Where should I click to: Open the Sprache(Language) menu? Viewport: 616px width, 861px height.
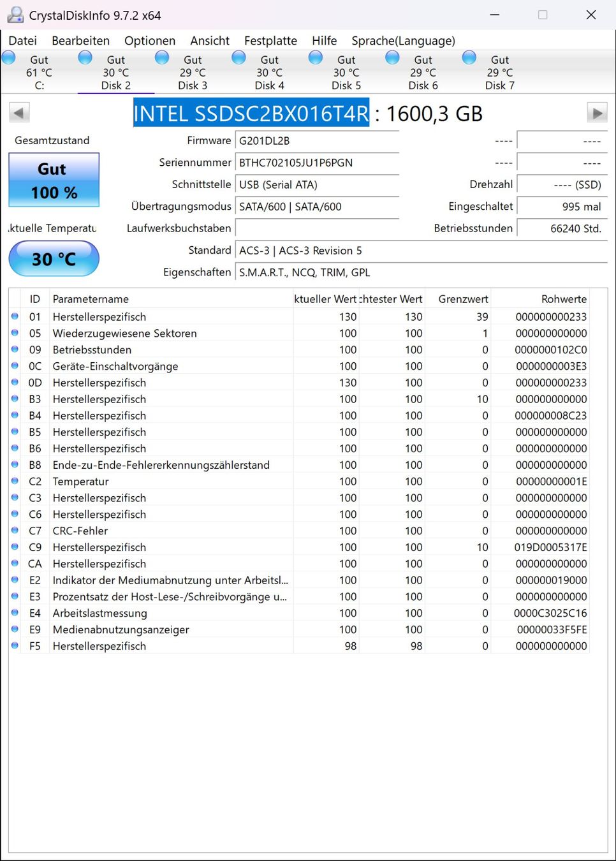(403, 41)
